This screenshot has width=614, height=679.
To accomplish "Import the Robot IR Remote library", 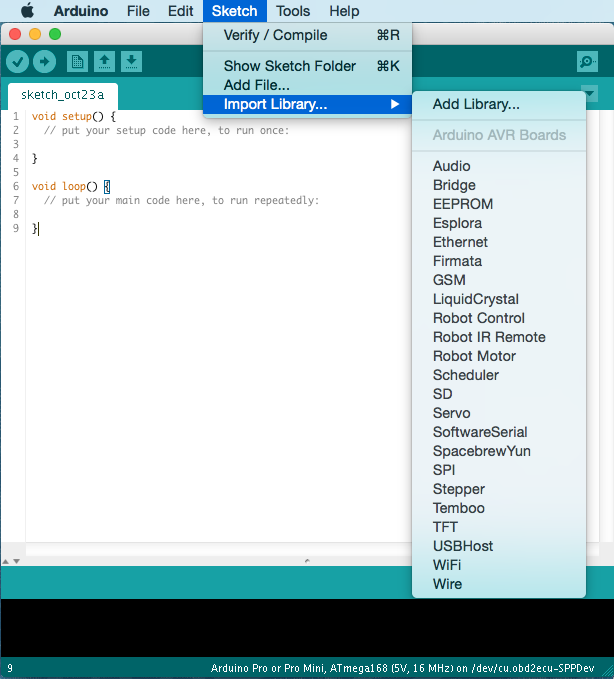I will (x=499, y=337).
